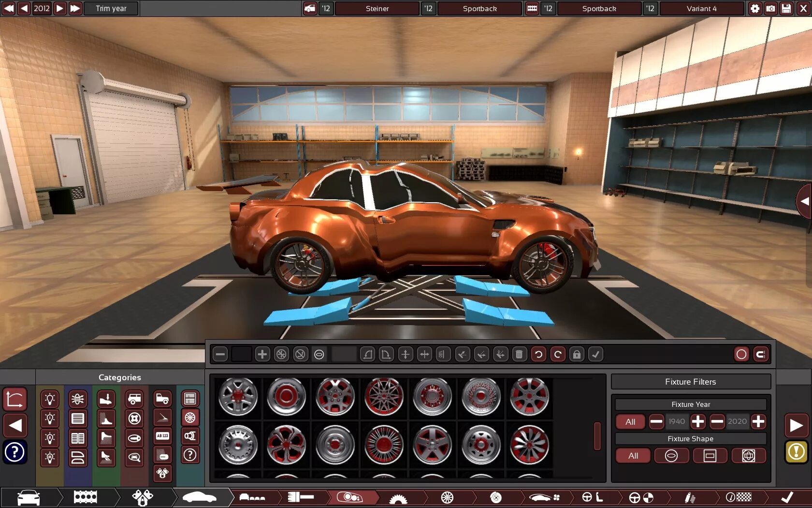This screenshot has height=508, width=812.
Task: Click the 2012 trim year value field
Action: pos(42,8)
